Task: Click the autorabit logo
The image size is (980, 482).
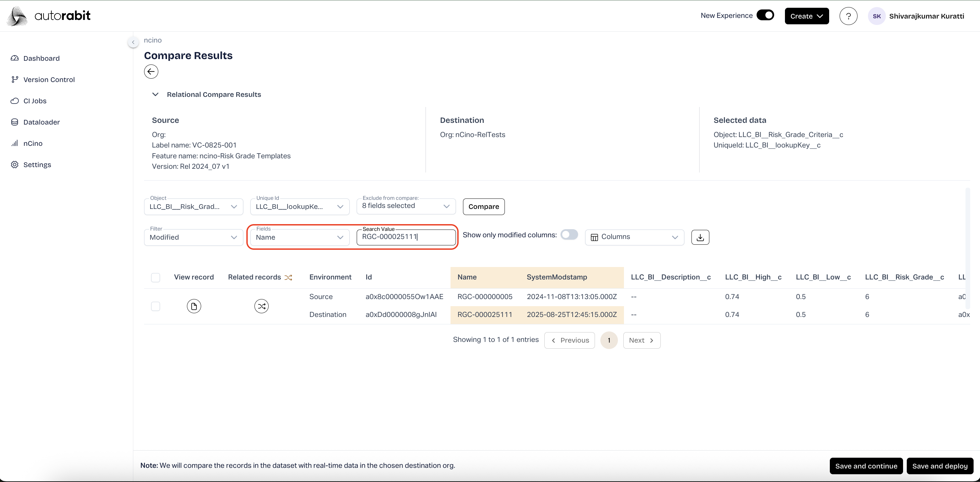Action: 49,16
